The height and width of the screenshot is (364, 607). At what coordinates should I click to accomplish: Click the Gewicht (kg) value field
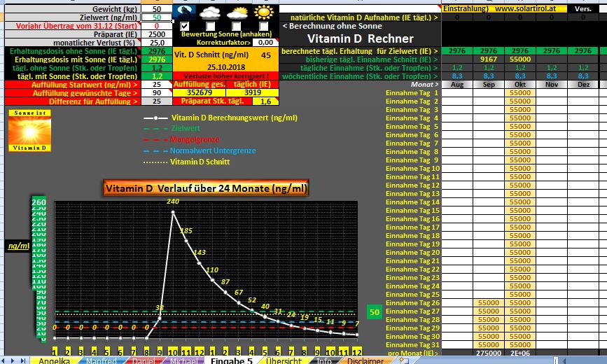tap(157, 8)
